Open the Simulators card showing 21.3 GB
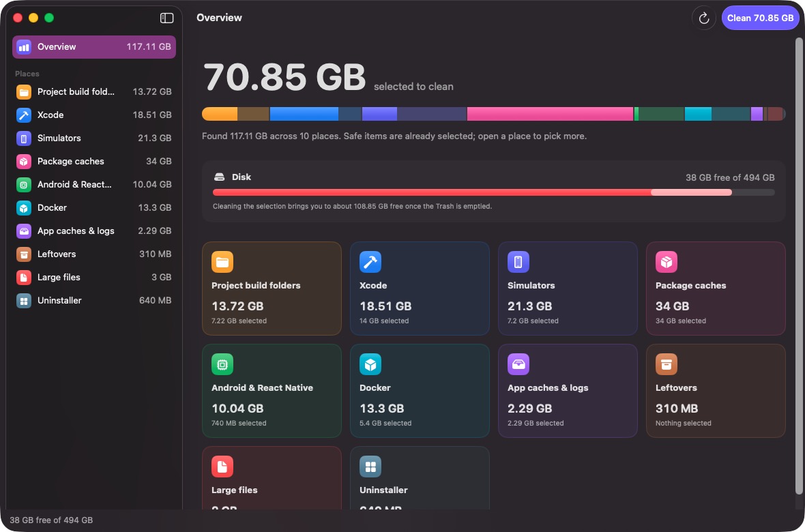Viewport: 805px width, 532px height. tap(568, 289)
